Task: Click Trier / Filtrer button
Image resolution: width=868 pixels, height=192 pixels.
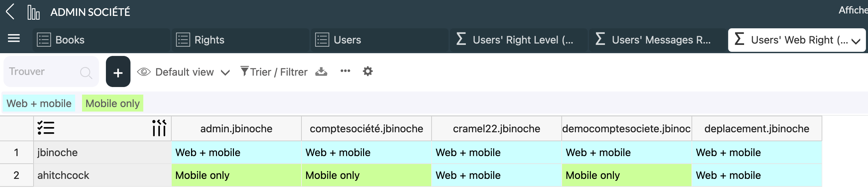Action: (x=274, y=71)
